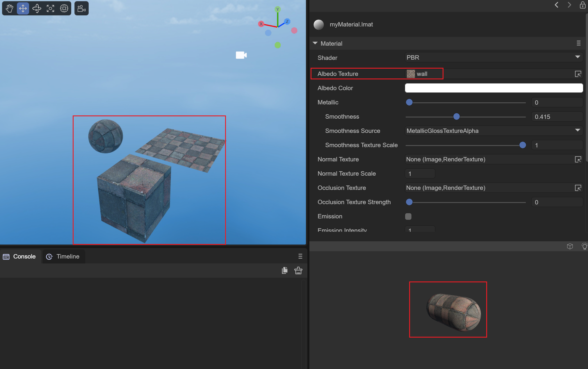Open the Shader PBR dropdown
The height and width of the screenshot is (369, 588).
pos(493,58)
